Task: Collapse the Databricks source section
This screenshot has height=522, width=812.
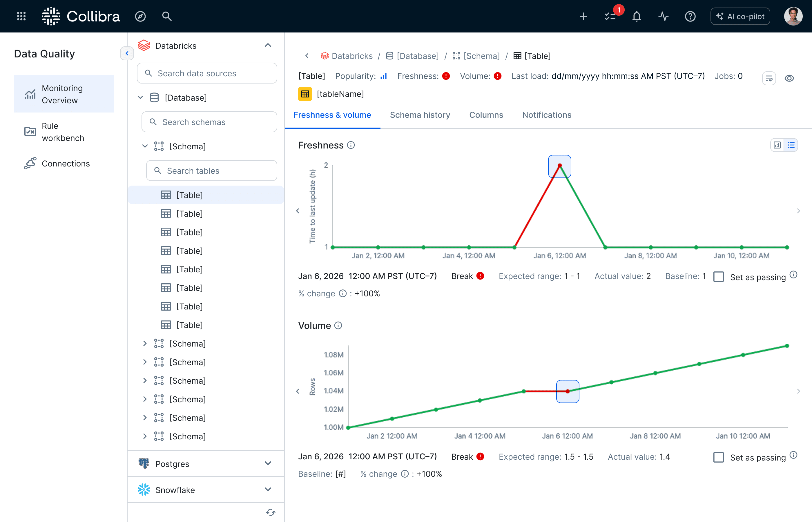Action: 268,46
